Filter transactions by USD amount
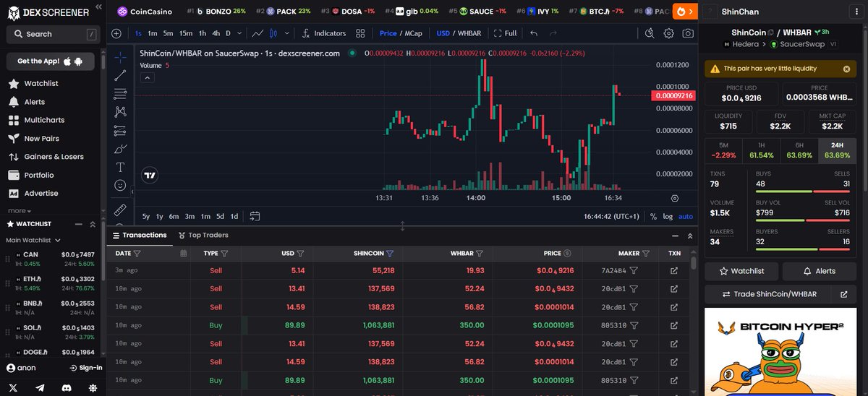Viewport: 868px width, 396px height. pos(300,254)
